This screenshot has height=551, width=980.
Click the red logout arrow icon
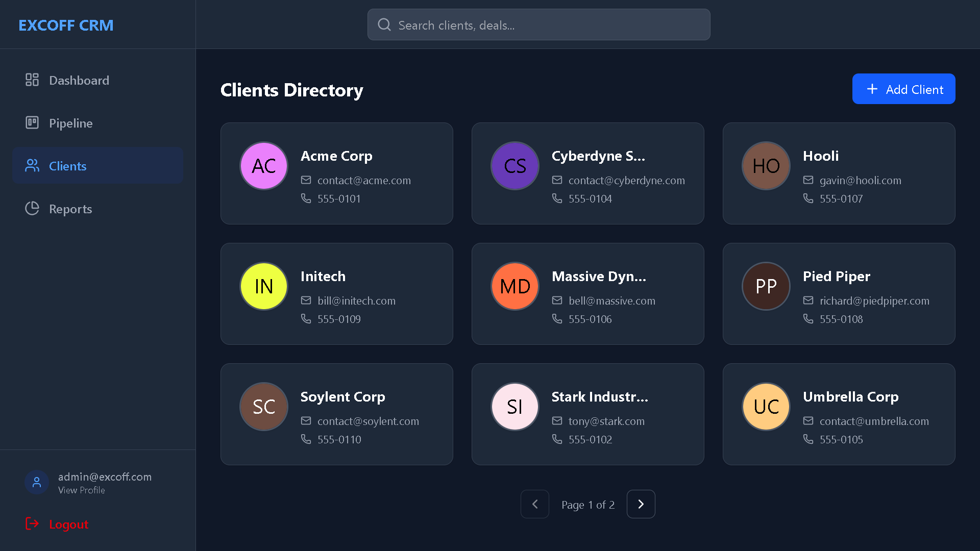32,524
